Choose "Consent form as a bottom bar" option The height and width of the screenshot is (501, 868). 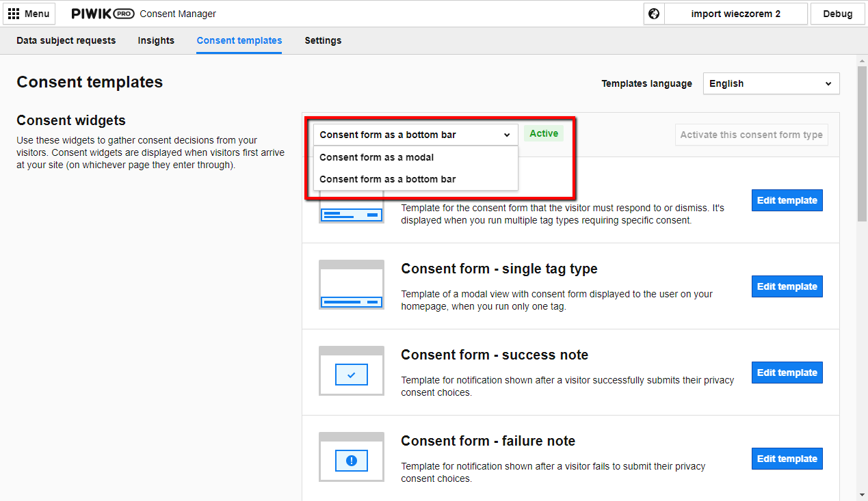388,179
